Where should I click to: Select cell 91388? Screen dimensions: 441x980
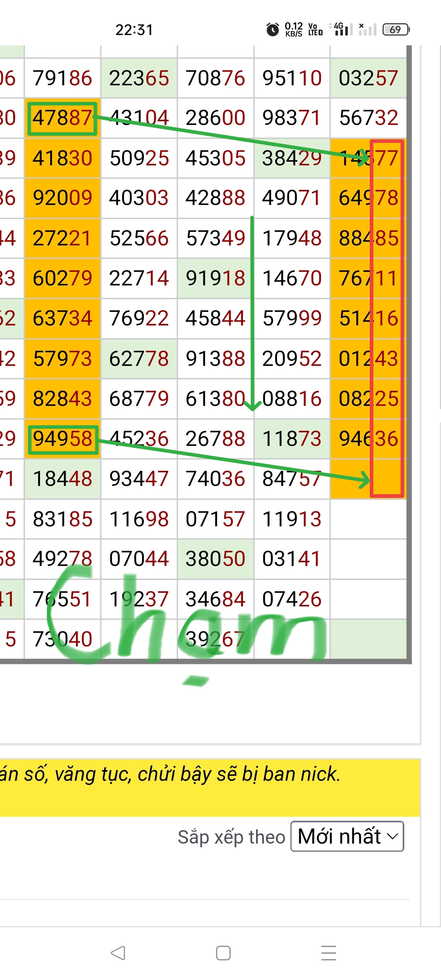click(x=216, y=359)
